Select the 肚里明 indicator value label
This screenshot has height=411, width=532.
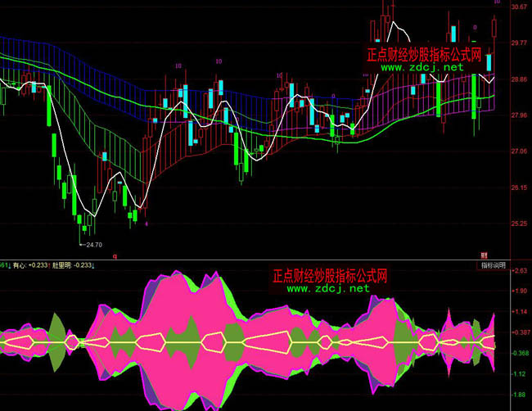coord(74,265)
